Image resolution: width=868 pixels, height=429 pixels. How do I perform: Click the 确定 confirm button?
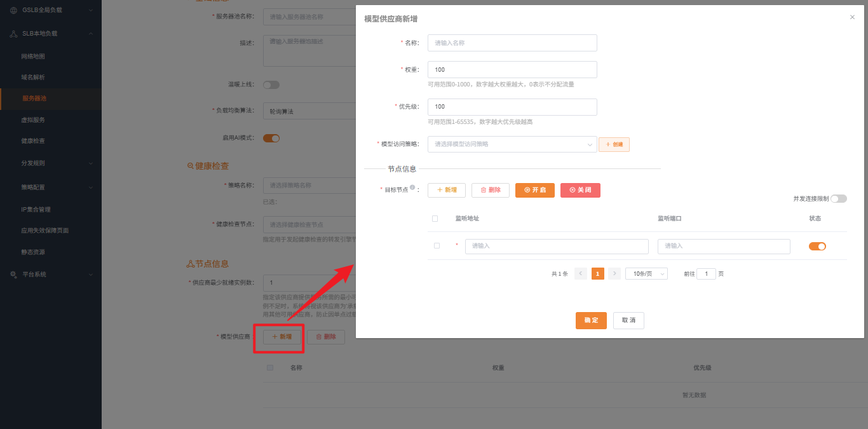(x=591, y=320)
